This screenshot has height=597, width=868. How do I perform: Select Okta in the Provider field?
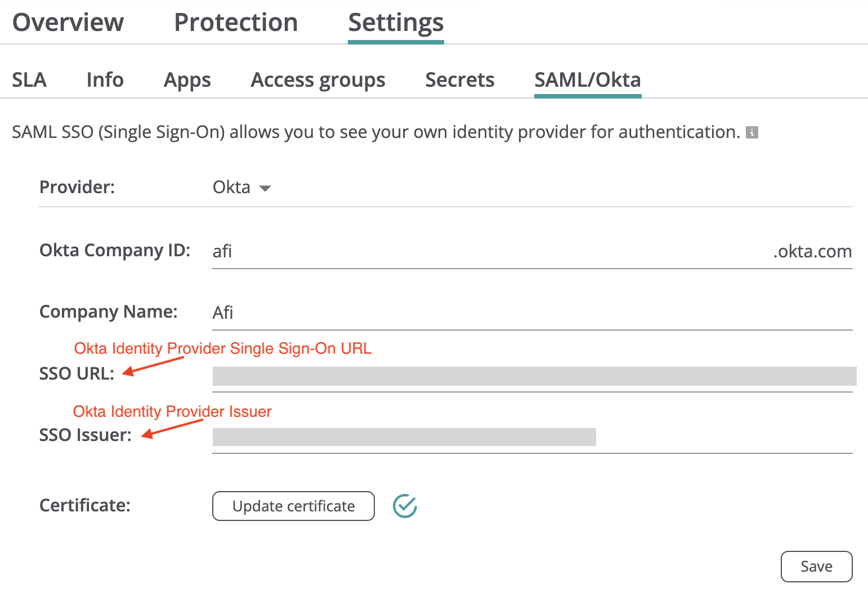pyautogui.click(x=231, y=187)
